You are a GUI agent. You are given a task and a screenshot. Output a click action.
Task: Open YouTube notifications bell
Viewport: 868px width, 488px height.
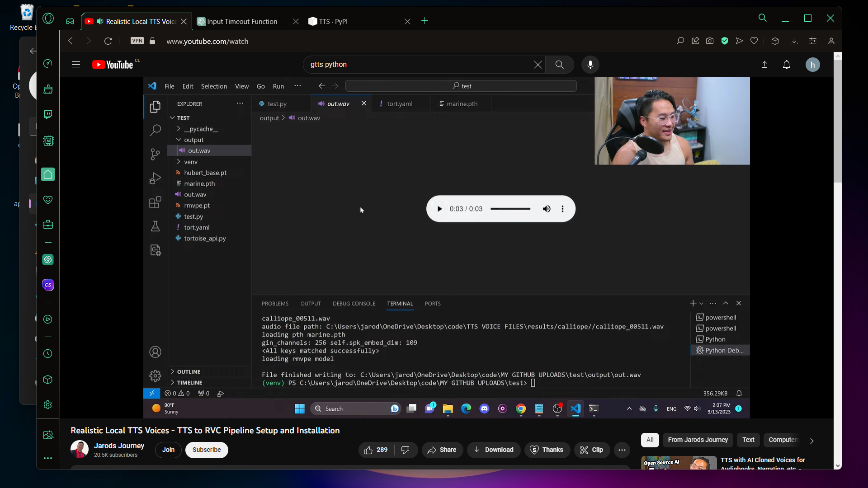(x=787, y=65)
